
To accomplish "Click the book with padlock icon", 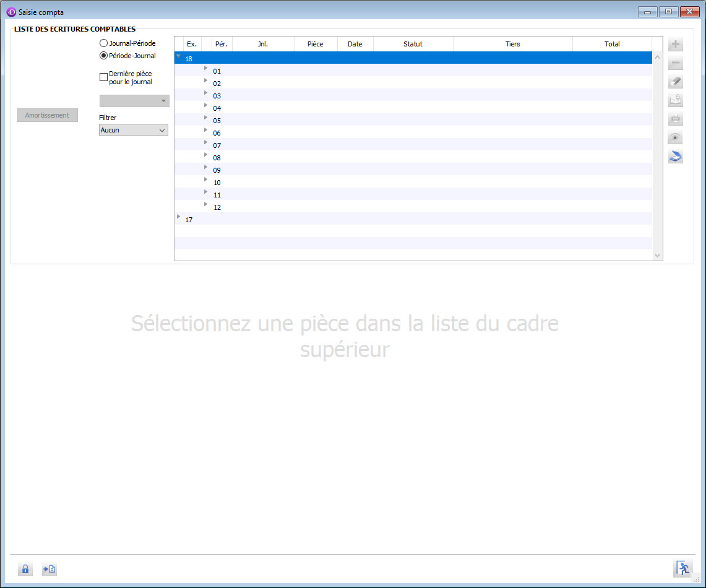I will pyautogui.click(x=676, y=101).
